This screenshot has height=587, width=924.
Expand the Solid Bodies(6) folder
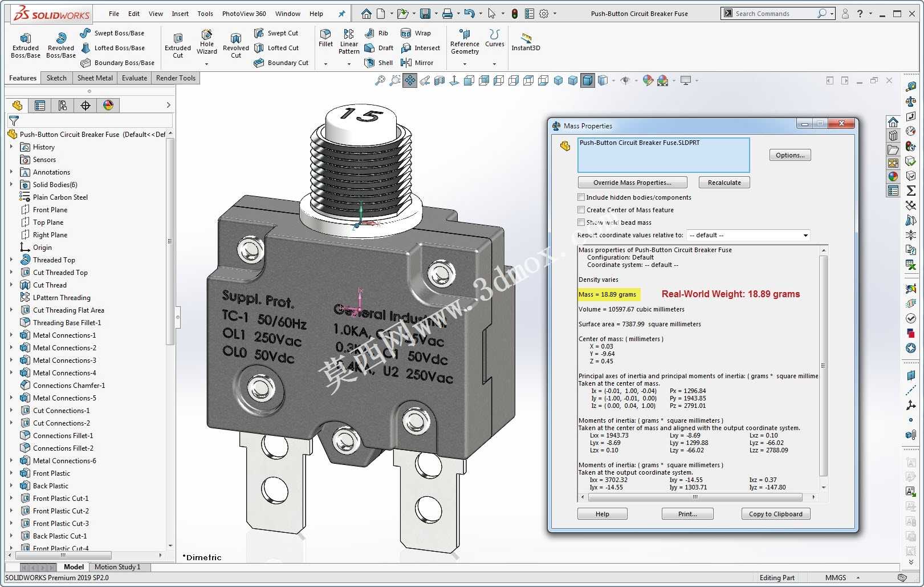tap(11, 184)
